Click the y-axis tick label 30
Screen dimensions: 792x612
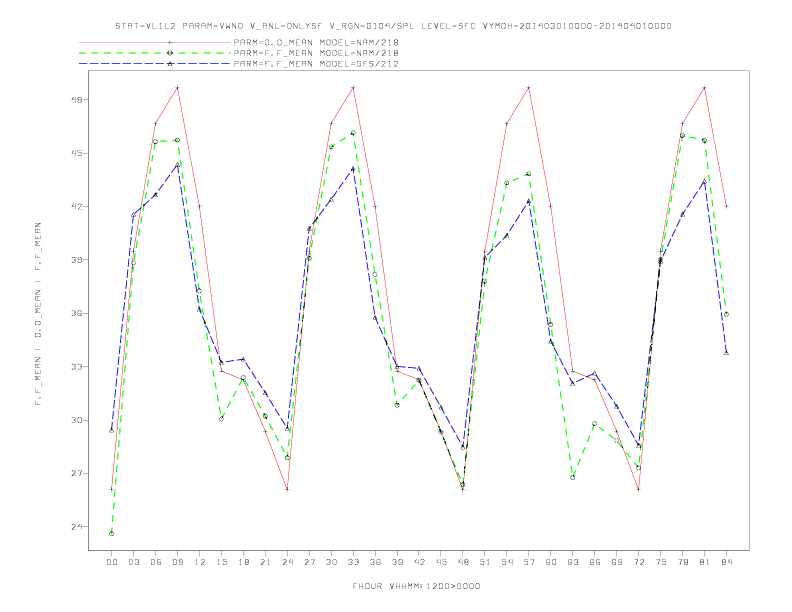click(77, 420)
